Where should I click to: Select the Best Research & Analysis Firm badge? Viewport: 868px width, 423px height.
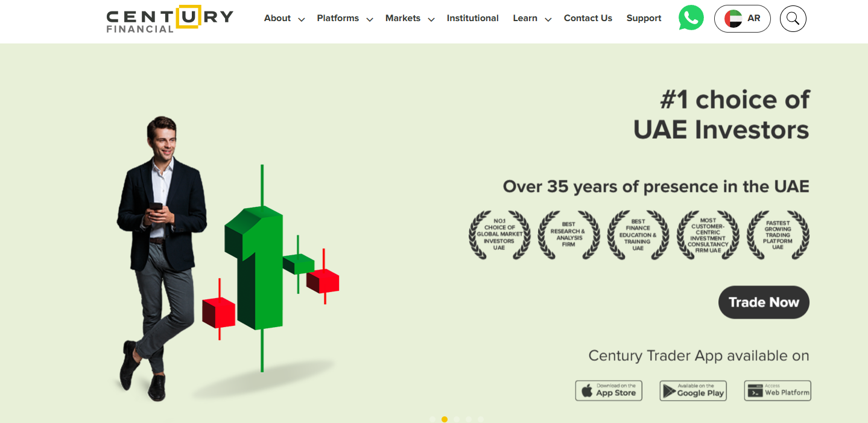(x=568, y=235)
